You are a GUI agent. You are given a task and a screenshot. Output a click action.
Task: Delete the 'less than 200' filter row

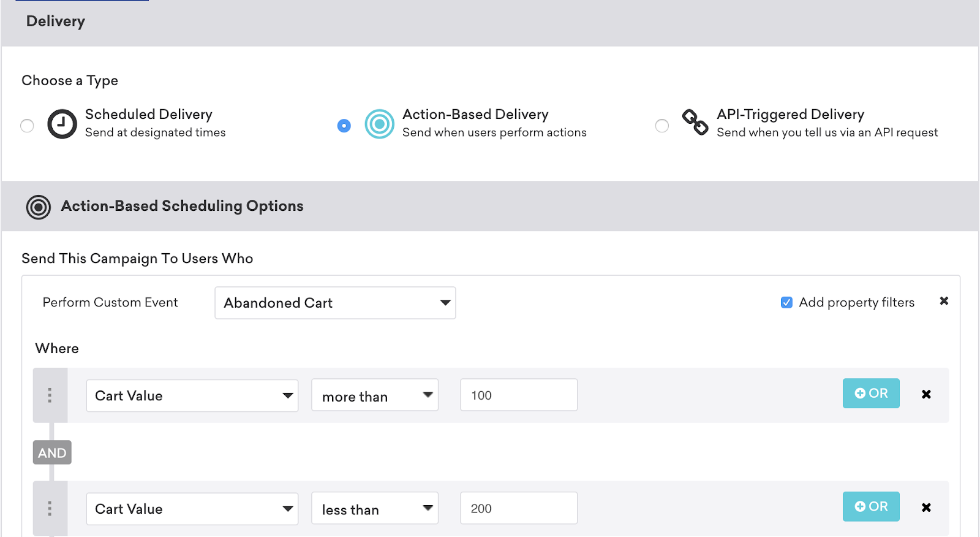coord(926,508)
